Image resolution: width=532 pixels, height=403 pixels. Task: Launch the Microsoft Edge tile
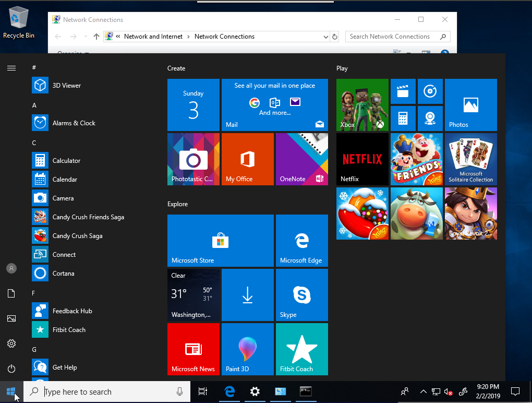pyautogui.click(x=302, y=240)
